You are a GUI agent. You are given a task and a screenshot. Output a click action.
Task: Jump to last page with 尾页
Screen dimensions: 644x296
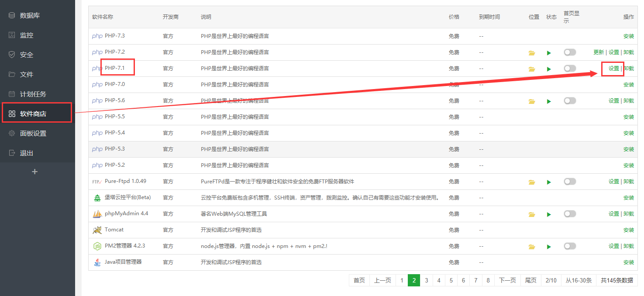pyautogui.click(x=530, y=280)
